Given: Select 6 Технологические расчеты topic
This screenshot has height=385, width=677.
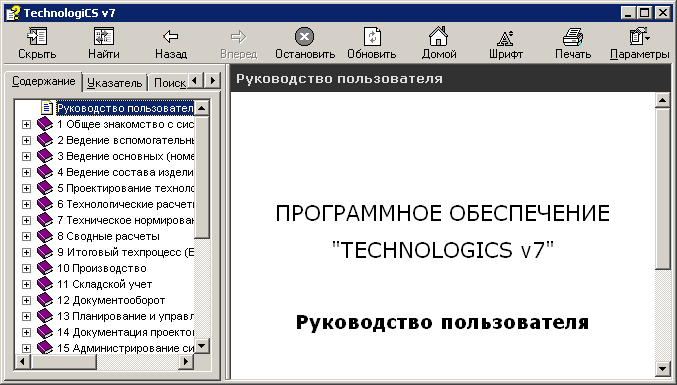Looking at the screenshot, I should coord(126,204).
